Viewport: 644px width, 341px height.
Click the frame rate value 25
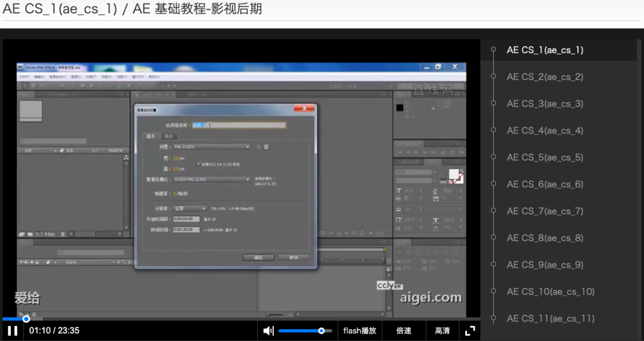175,194
